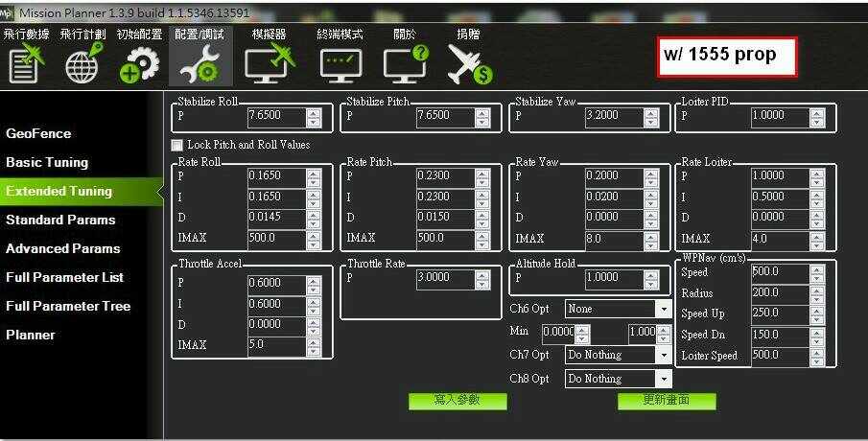
Task: Select GeoFence in the sidebar
Action: coord(38,133)
